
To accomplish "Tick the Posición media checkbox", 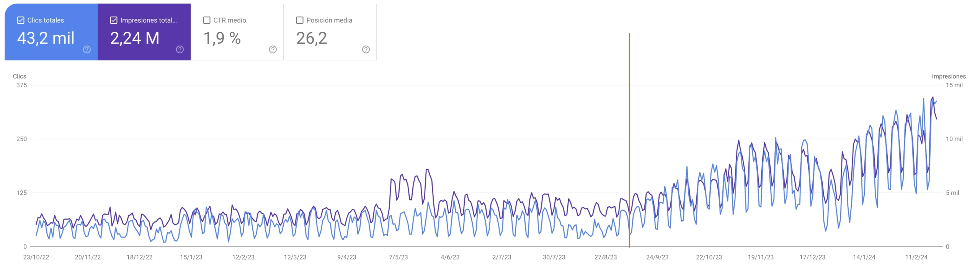I will [x=300, y=20].
